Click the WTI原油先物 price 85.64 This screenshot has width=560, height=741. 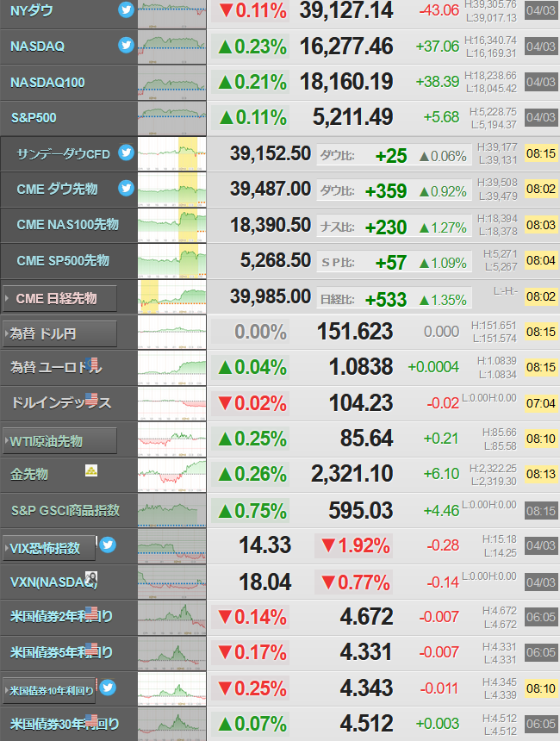[366, 438]
